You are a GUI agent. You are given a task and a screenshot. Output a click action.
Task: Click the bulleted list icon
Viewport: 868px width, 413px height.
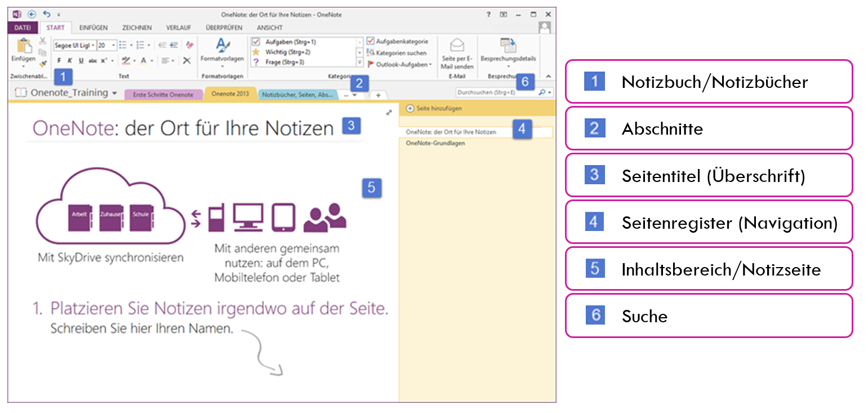pyautogui.click(x=123, y=45)
